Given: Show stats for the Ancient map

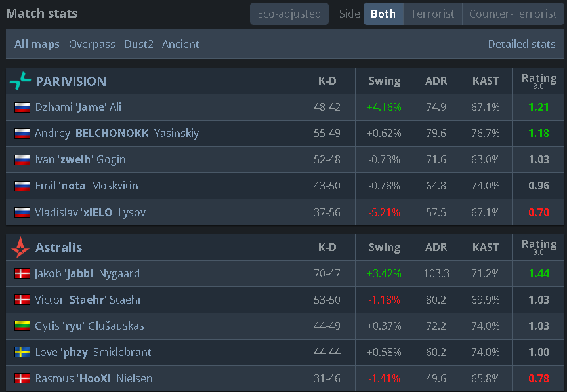Looking at the screenshot, I should point(180,45).
